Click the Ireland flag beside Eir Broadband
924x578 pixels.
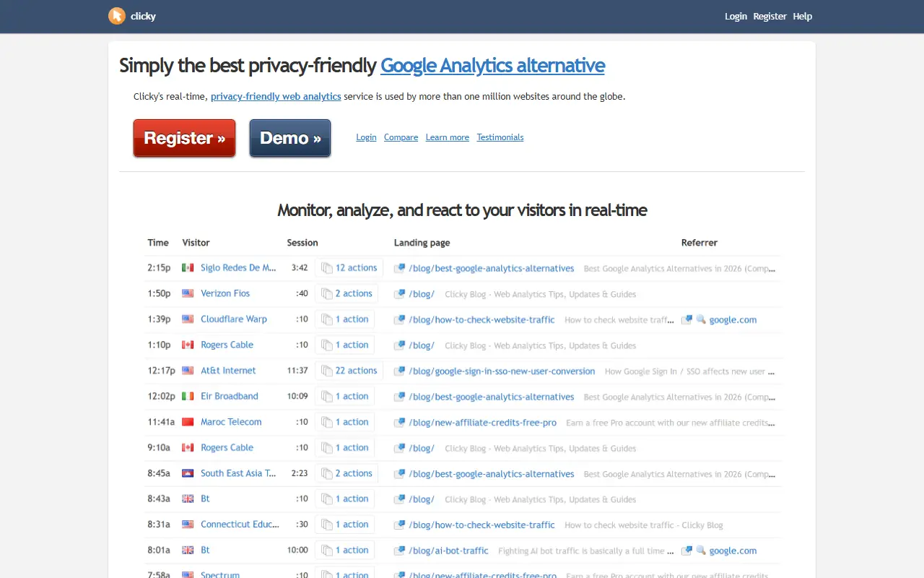tap(188, 396)
